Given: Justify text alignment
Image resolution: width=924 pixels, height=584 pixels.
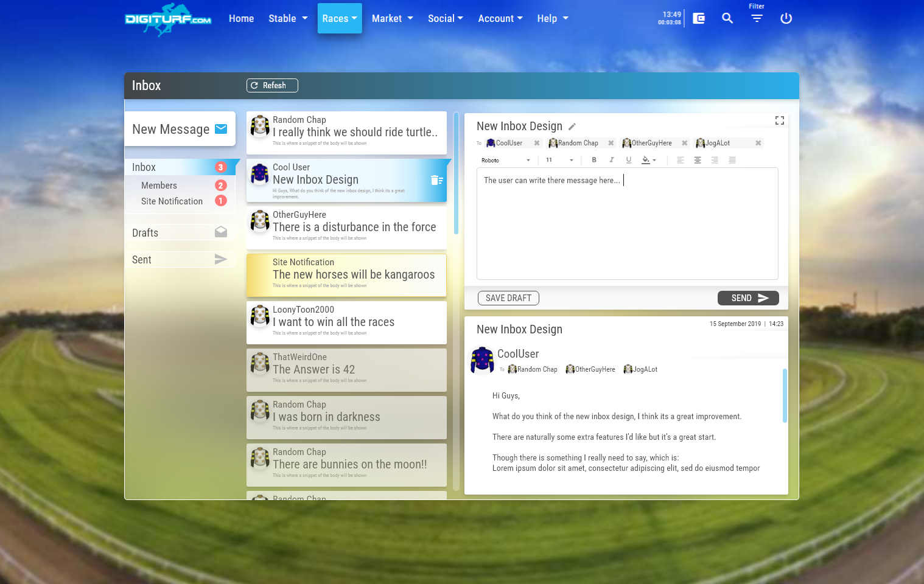Looking at the screenshot, I should [x=732, y=160].
